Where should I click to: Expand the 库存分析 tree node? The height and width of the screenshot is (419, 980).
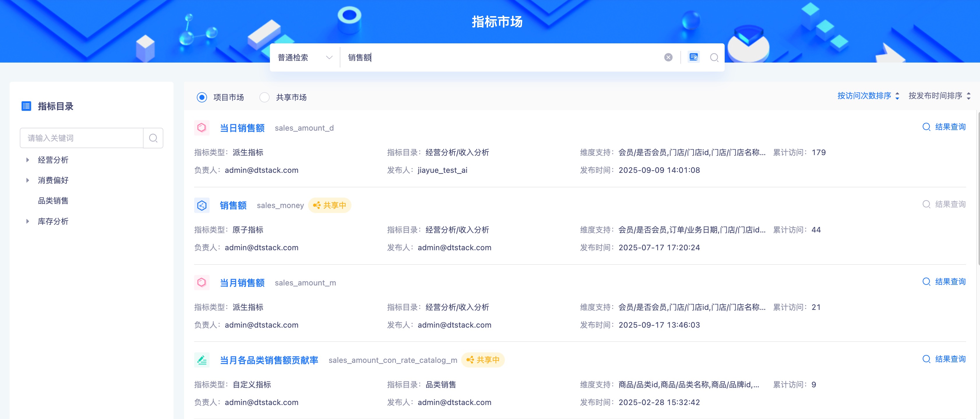point(27,221)
